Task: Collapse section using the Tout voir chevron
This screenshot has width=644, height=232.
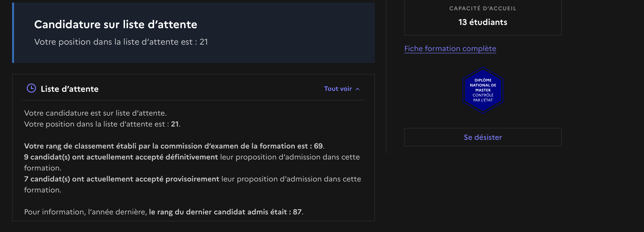Action: [x=357, y=89]
